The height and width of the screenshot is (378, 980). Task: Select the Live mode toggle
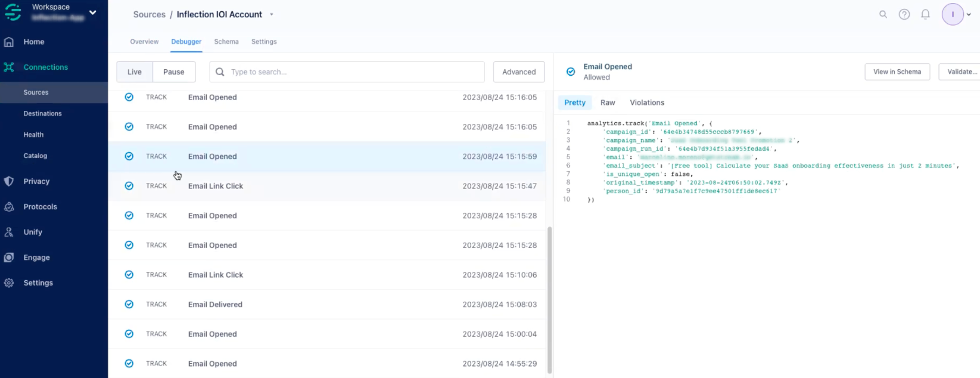[x=135, y=72]
